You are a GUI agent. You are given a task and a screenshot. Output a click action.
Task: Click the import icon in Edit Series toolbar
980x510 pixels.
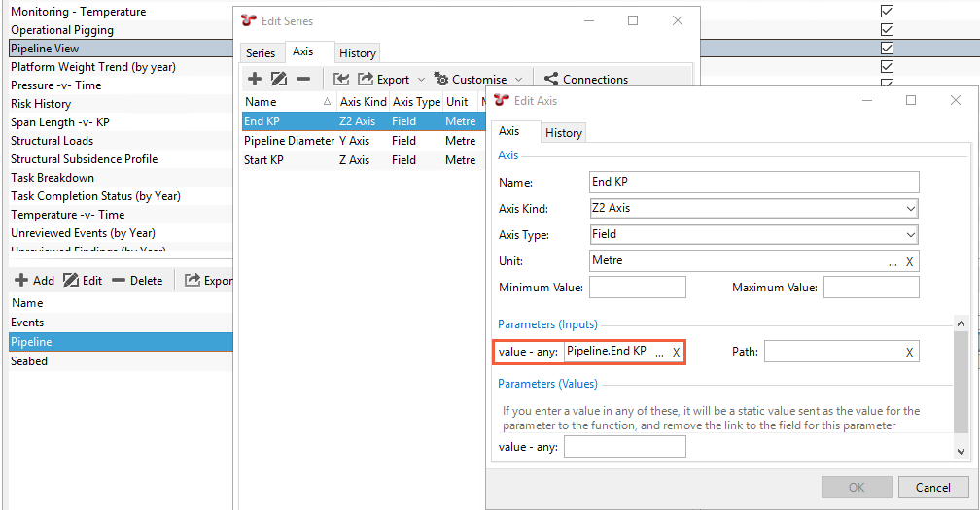(341, 79)
